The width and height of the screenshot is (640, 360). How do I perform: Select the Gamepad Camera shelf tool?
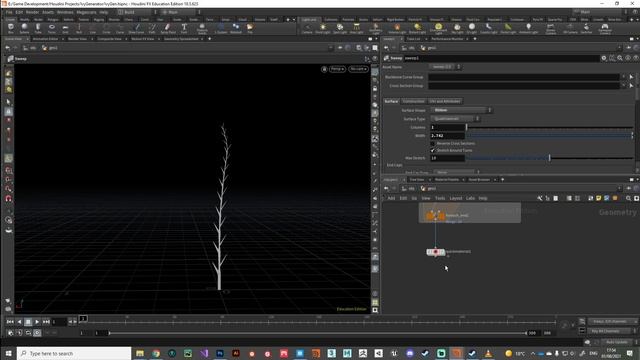(x=604, y=29)
